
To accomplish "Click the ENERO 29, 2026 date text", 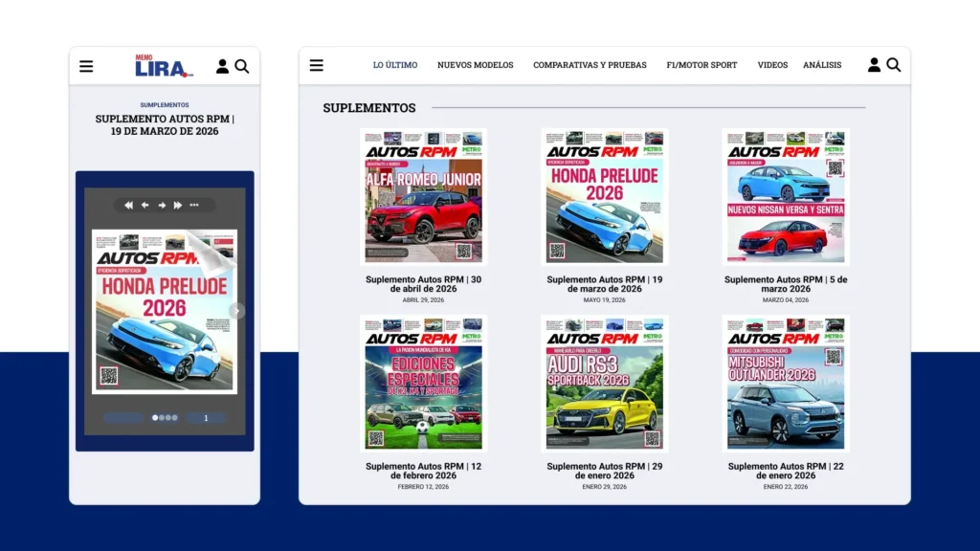I will (x=605, y=487).
